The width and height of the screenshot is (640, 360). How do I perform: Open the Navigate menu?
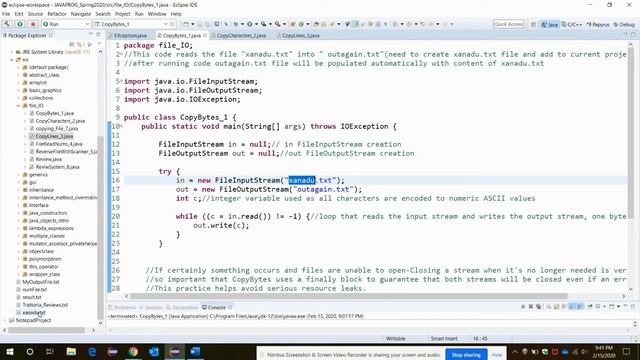click(81, 14)
